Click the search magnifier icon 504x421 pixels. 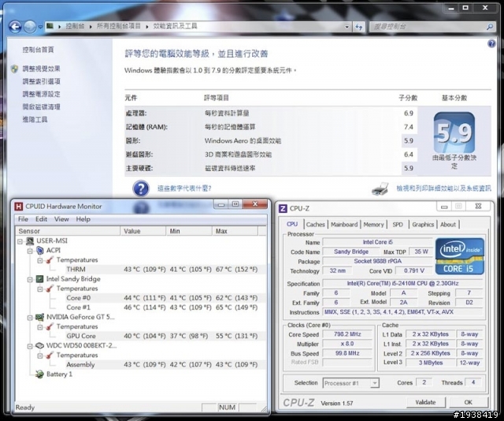click(x=490, y=27)
